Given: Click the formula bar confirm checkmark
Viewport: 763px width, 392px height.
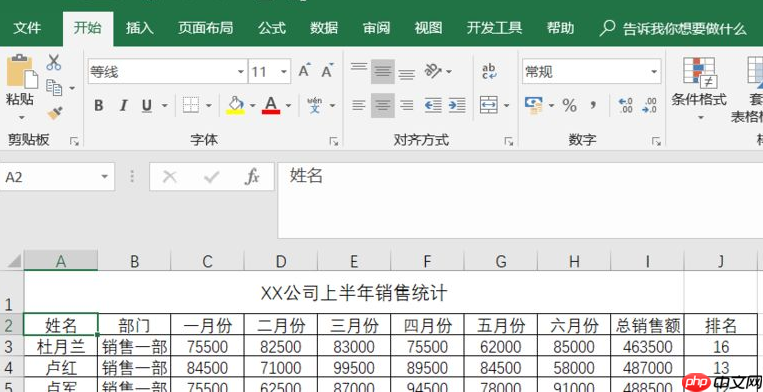Looking at the screenshot, I should pyautogui.click(x=212, y=177).
